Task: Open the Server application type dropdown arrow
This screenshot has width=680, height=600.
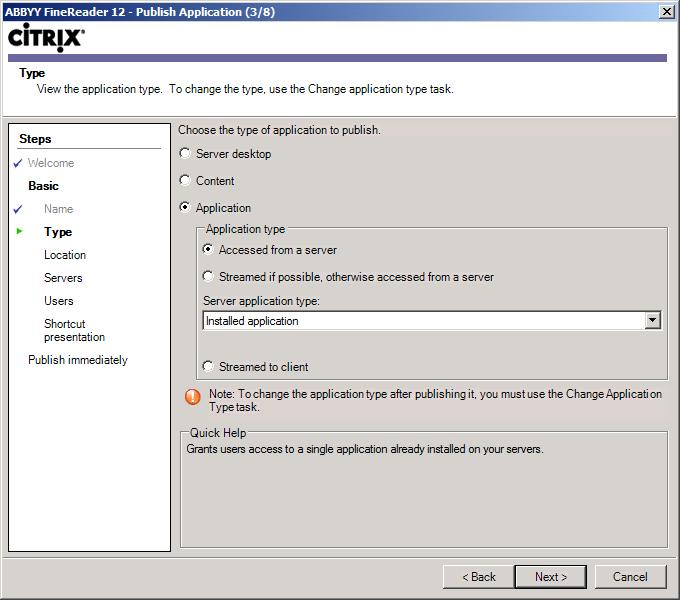Action: pyautogui.click(x=652, y=321)
